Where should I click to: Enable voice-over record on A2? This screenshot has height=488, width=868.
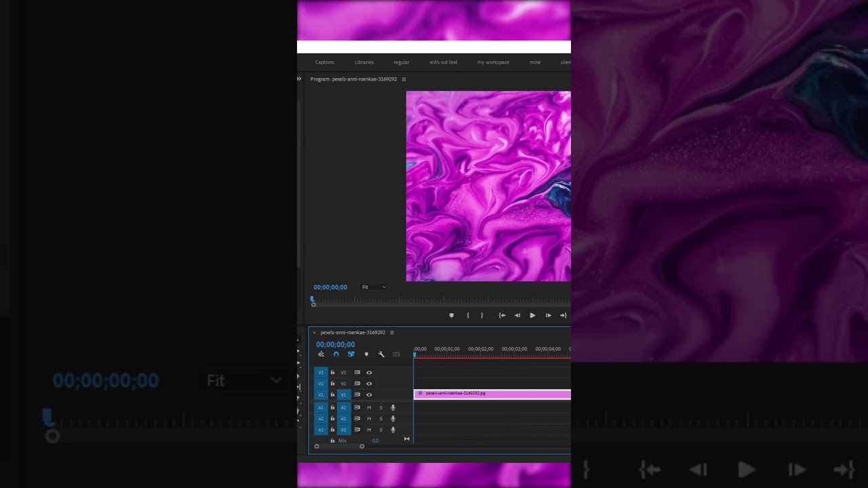click(x=393, y=419)
